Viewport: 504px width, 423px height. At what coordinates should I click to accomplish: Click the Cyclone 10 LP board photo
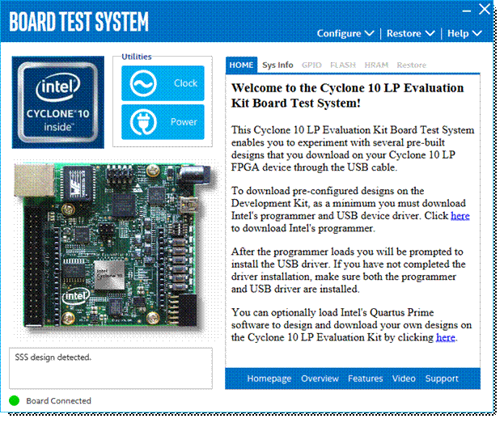[x=112, y=246]
